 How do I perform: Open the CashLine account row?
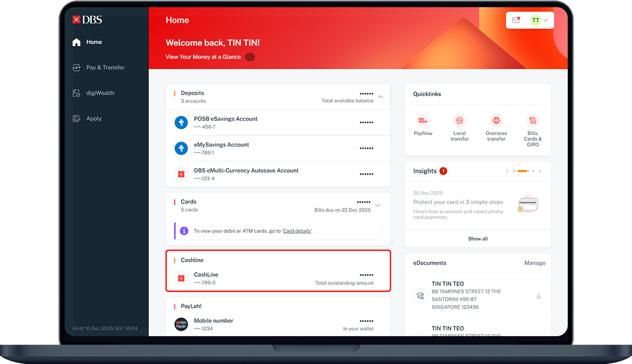tap(278, 279)
